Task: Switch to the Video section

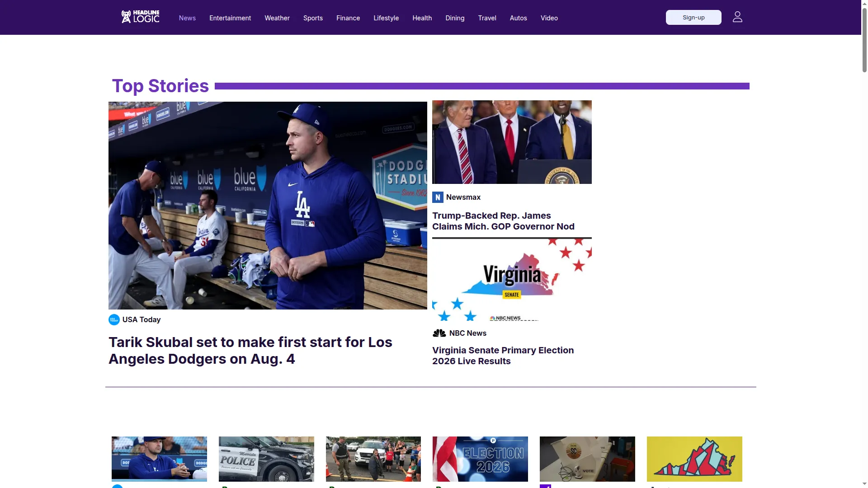Action: coord(549,18)
